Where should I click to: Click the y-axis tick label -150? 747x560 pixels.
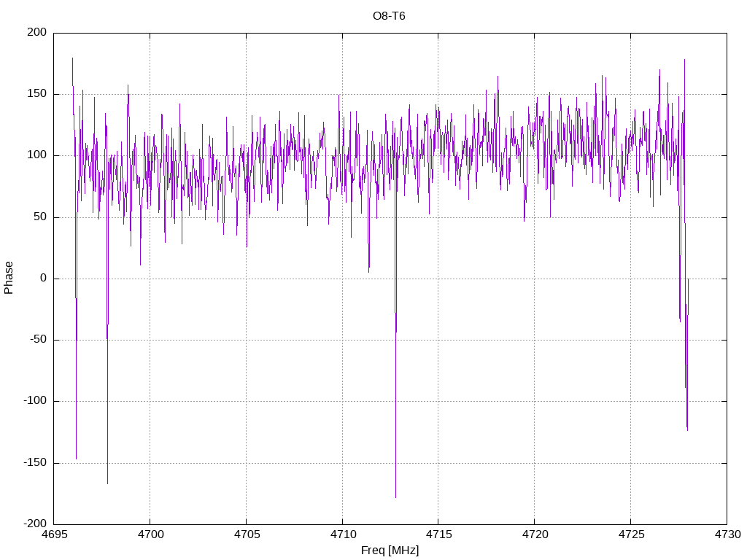point(35,462)
